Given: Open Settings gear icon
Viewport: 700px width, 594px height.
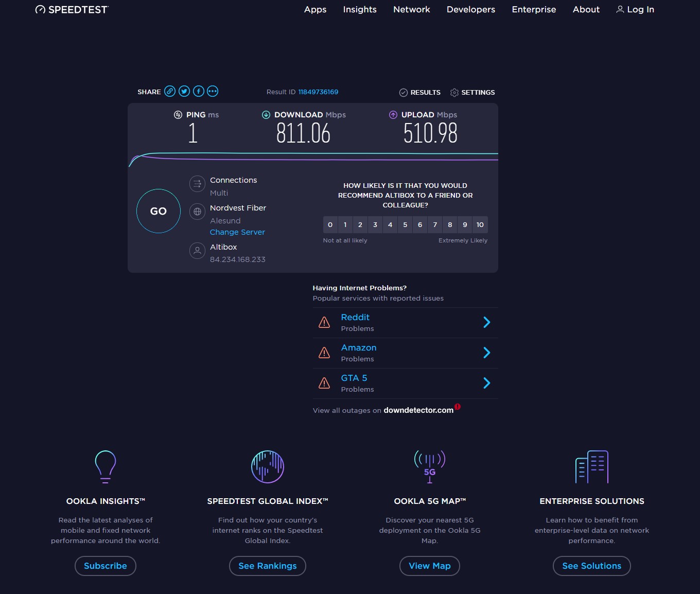Looking at the screenshot, I should coord(454,93).
